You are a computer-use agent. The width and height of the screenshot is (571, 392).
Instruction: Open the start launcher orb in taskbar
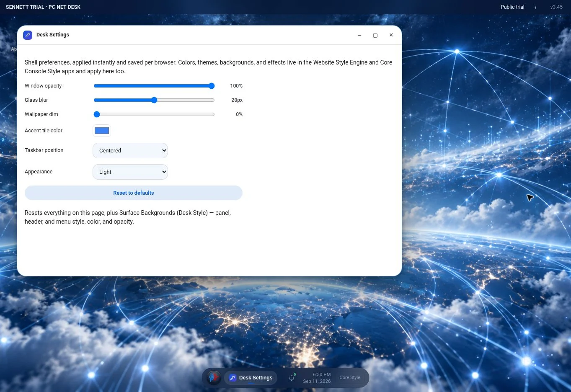(x=214, y=377)
